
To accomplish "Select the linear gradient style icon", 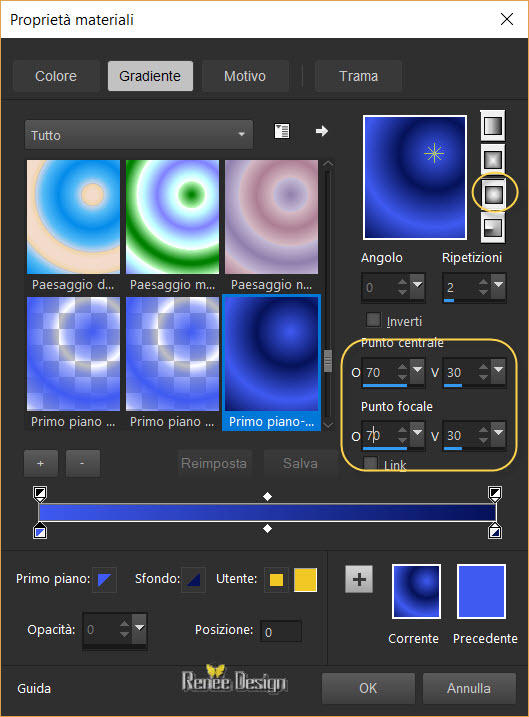I will 493,125.
